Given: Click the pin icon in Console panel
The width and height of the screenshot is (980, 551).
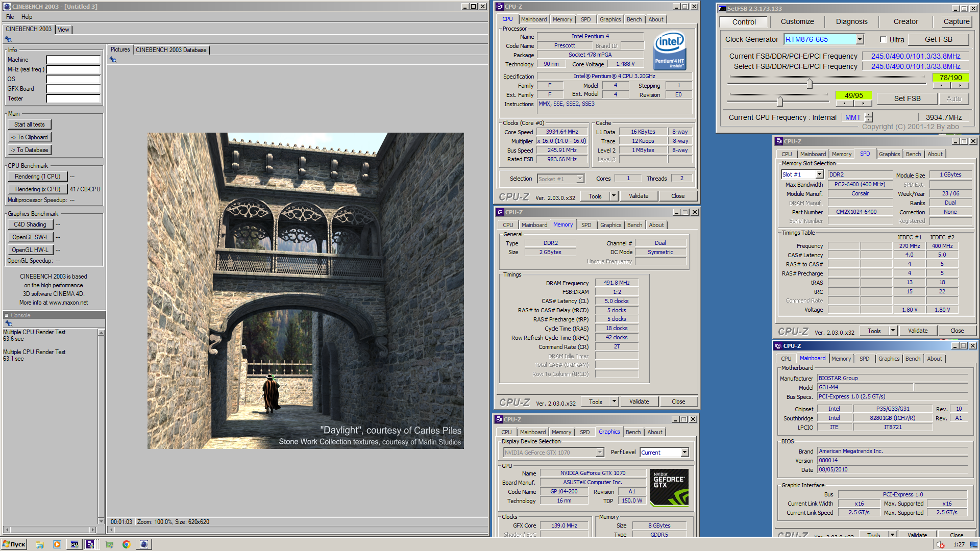Looking at the screenshot, I should (8, 323).
